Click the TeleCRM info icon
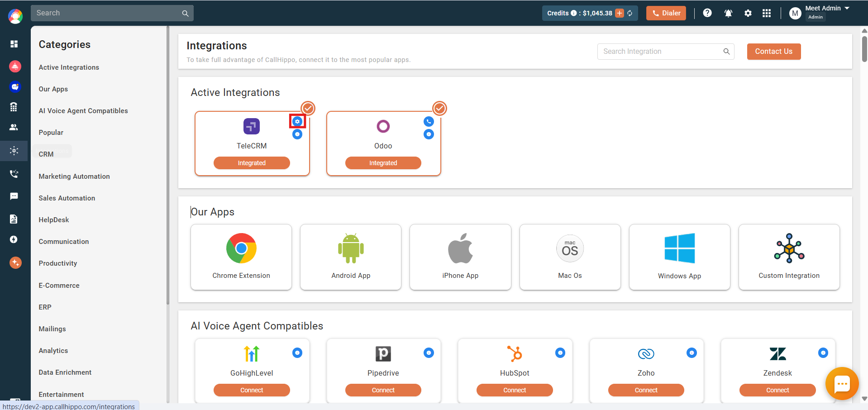 [297, 134]
